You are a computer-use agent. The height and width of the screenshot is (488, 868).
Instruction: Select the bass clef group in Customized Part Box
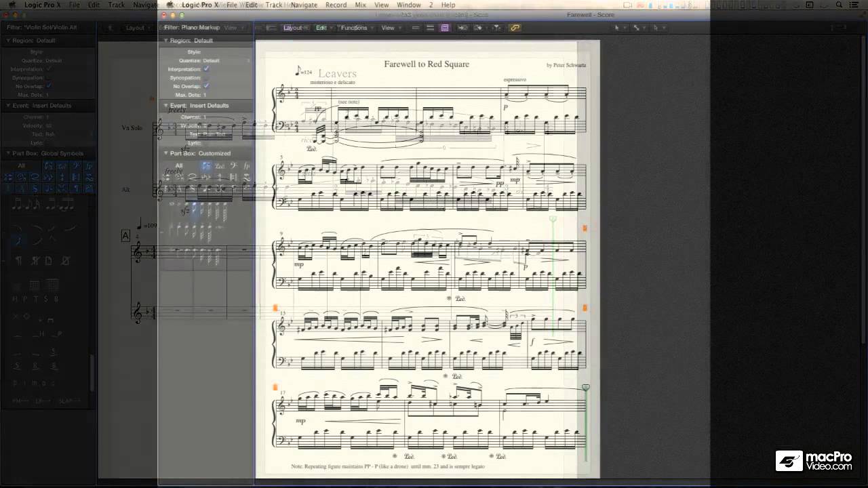tap(233, 165)
